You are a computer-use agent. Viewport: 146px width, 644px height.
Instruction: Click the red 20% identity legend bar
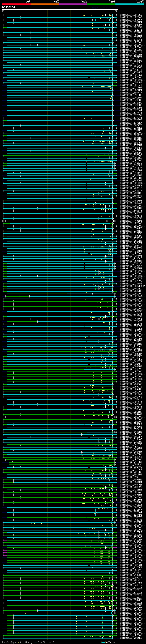pyautogui.click(x=16, y=4)
